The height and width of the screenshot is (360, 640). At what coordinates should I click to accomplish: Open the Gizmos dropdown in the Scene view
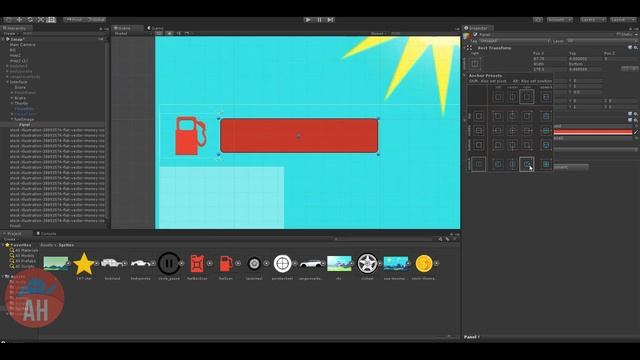tap(379, 33)
